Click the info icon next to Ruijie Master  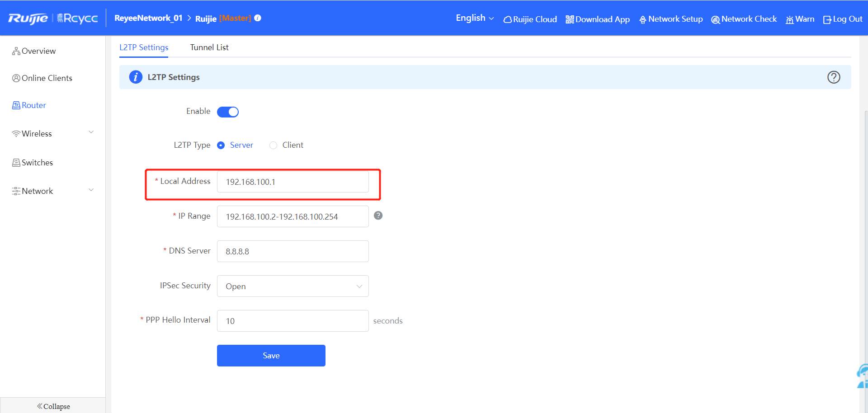coord(258,18)
